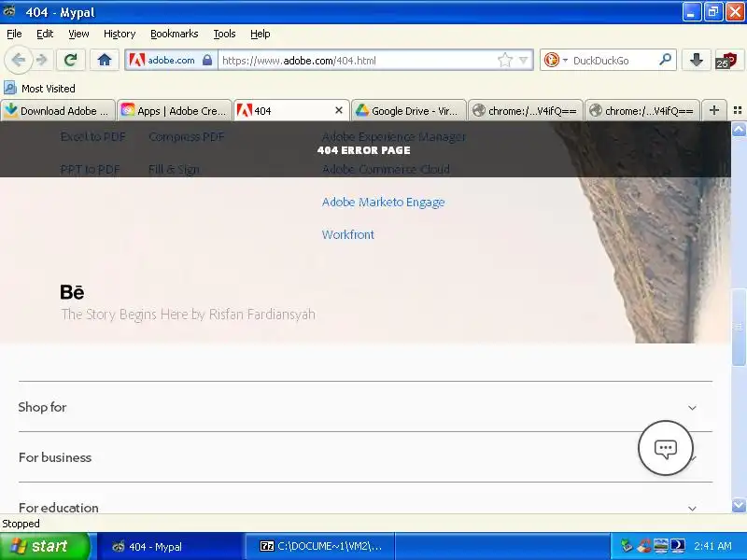Open the Help menu
Screen dimensions: 747x560
point(261,34)
